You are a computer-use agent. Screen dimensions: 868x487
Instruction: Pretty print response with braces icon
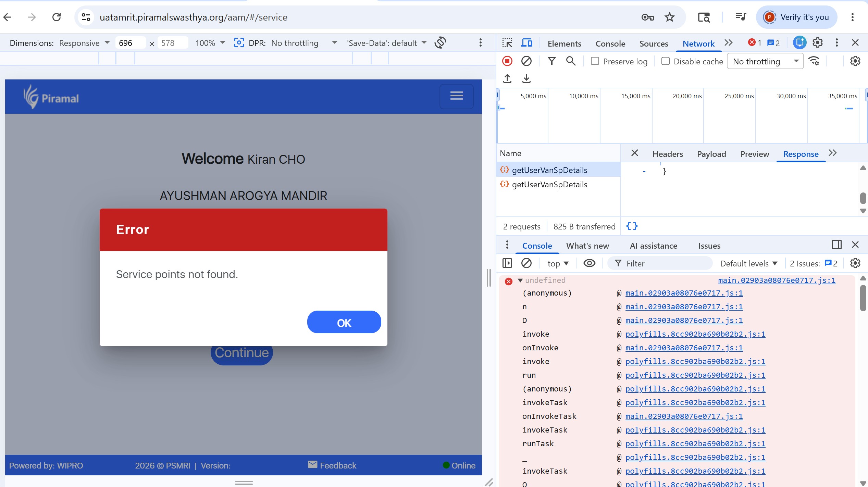(632, 226)
